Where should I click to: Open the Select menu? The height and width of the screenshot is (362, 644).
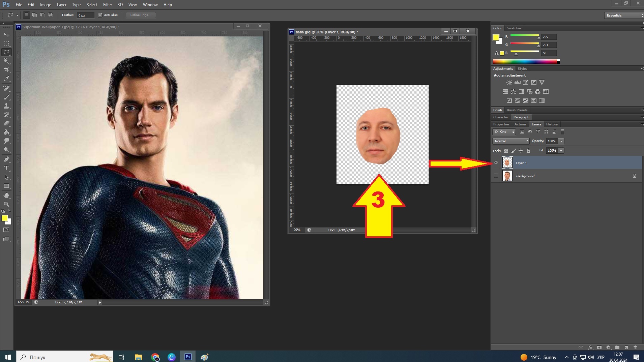coord(92,5)
